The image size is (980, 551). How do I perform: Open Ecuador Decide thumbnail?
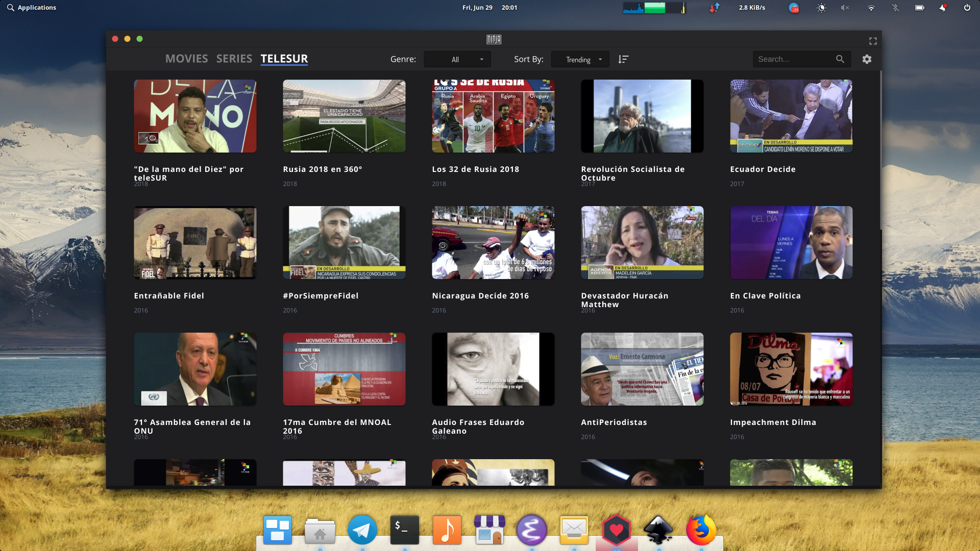click(x=791, y=116)
